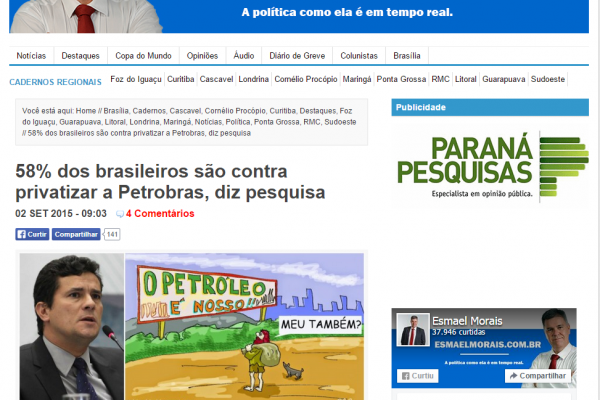Select Curitiba regional section
Viewport: 600px width, 400px height.
pos(181,79)
